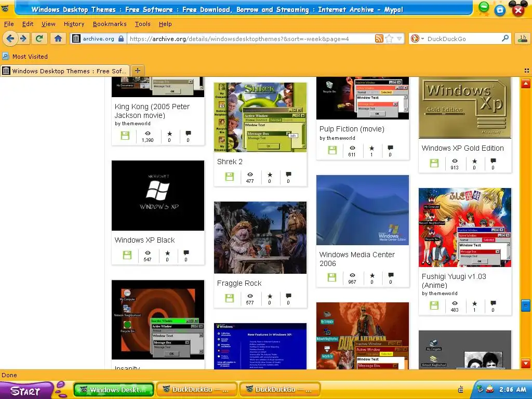Open the Bookmarks menu
The image size is (532, 399).
(110, 24)
